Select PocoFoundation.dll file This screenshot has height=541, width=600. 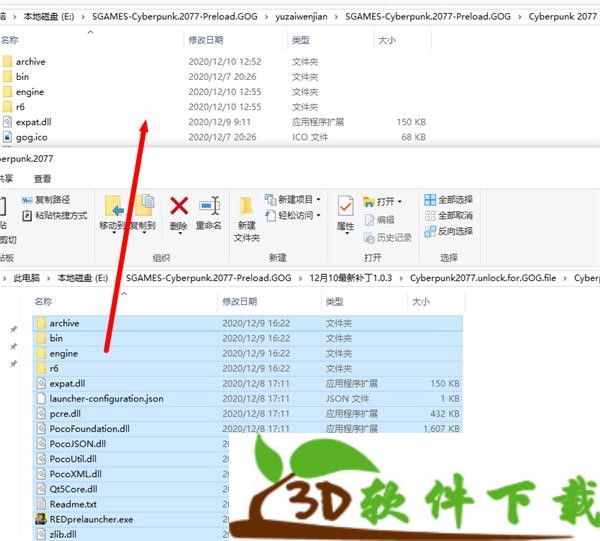coord(247,429)
